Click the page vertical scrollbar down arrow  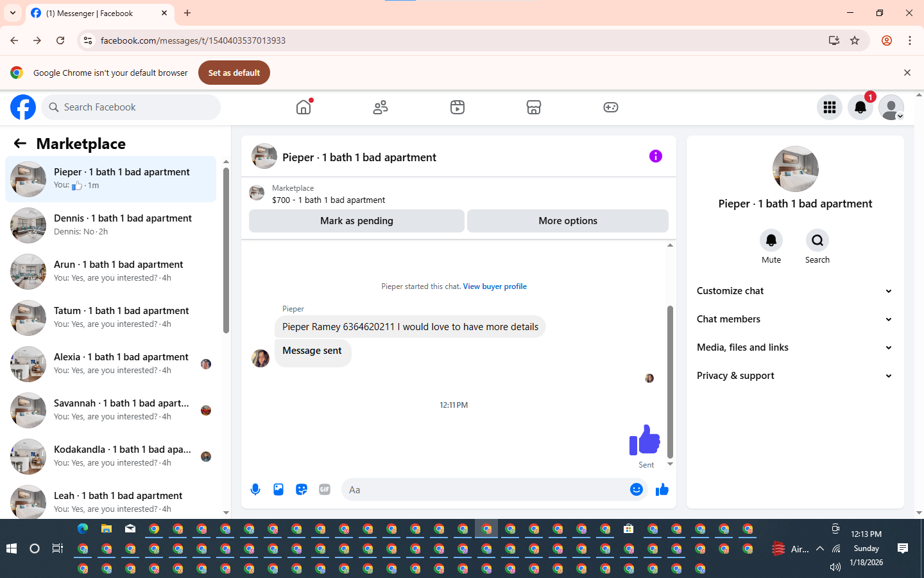919,513
